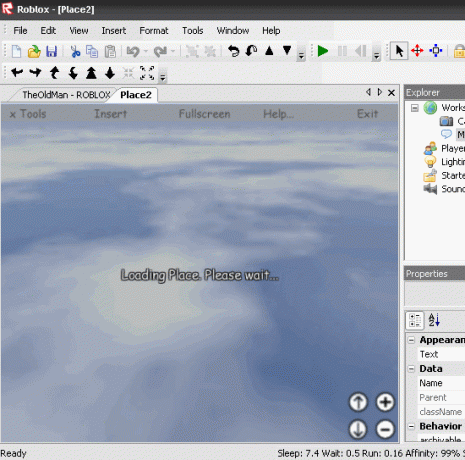Viewport: 465px width, 460px height.
Task: Expand edit toolbar overflow options
Action: [301, 55]
